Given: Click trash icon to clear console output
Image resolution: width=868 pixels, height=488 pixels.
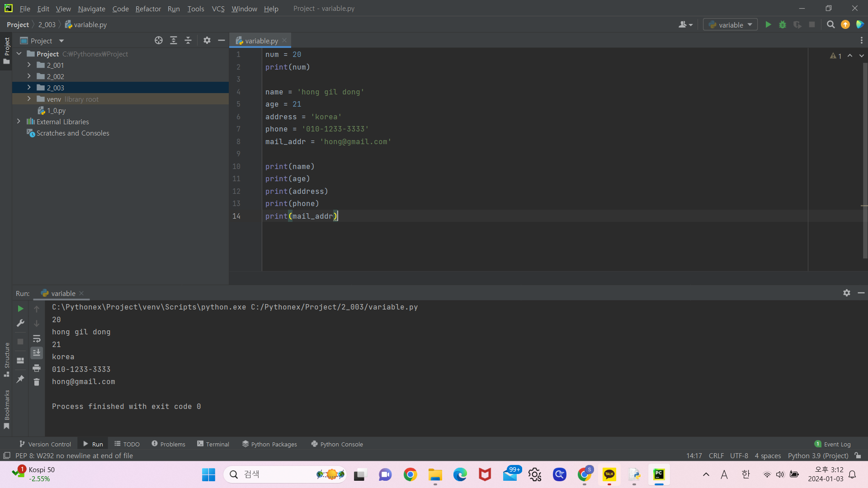Looking at the screenshot, I should [37, 382].
